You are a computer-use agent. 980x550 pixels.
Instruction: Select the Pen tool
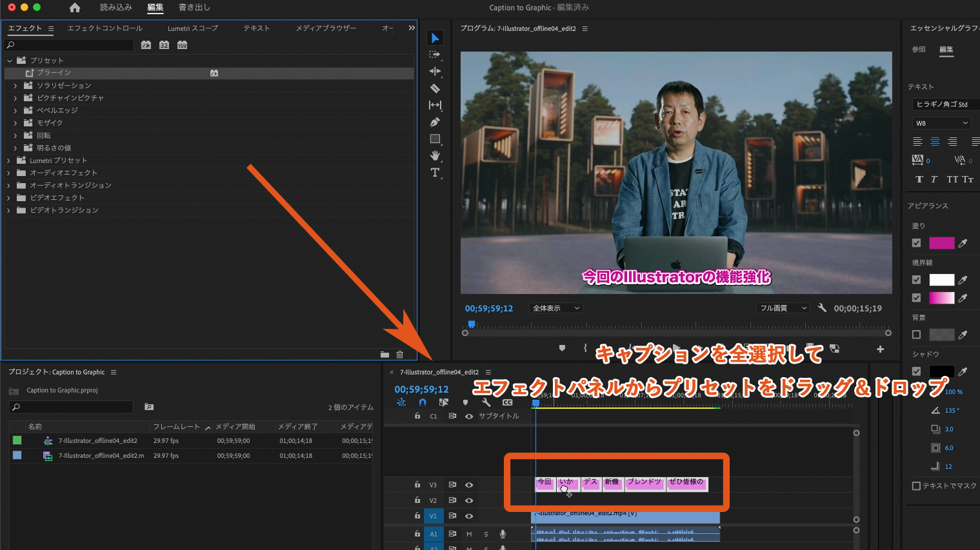435,122
